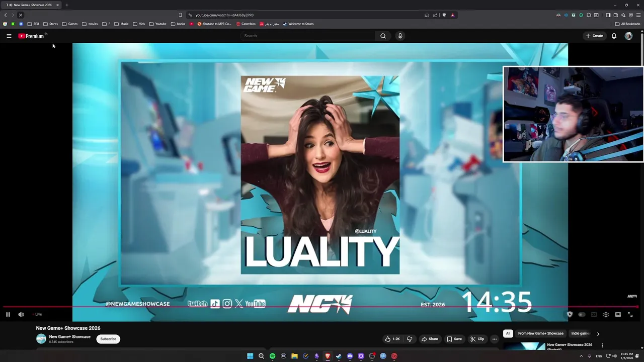Screen dimensions: 644x362
Task: Like the video with 1.2K likes
Action: pos(392,339)
